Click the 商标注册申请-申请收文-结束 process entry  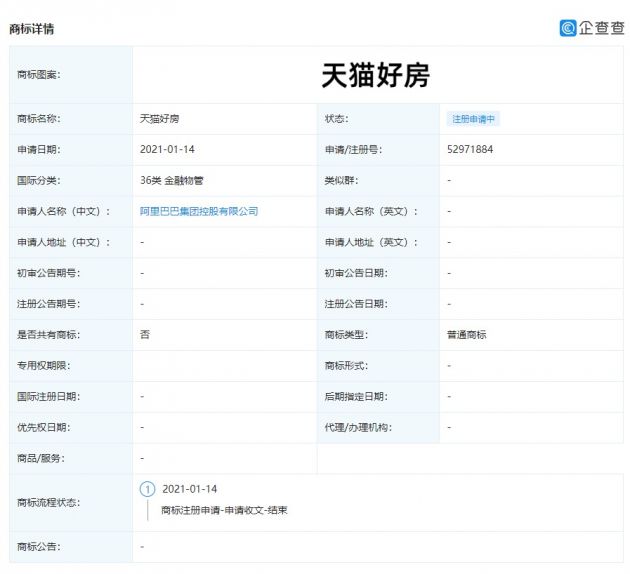pos(224,510)
